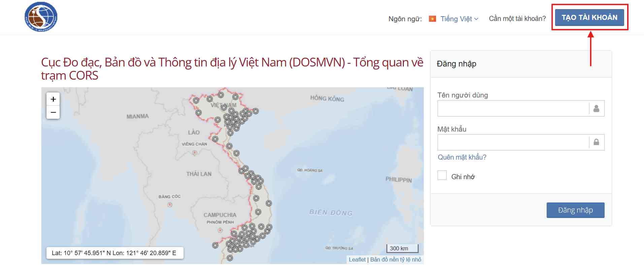This screenshot has height=275, width=644.
Task: Focus the Mật khẩu input field
Action: 521,142
